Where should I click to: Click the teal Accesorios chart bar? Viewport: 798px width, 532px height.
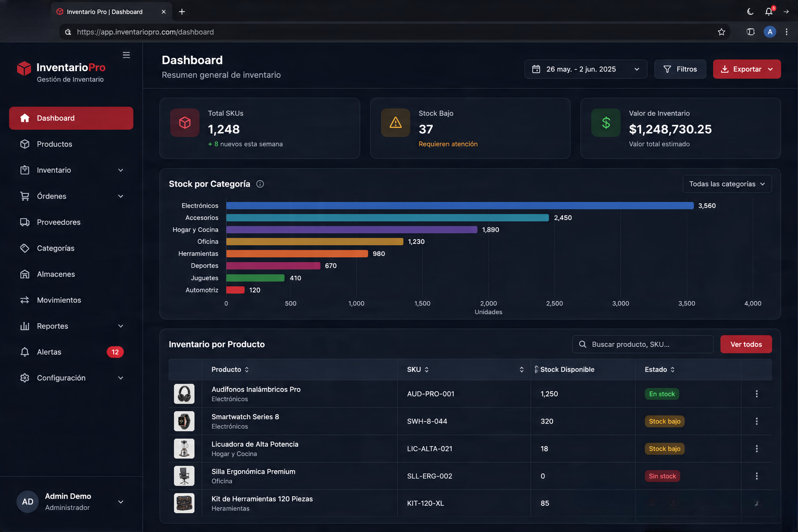[x=388, y=218]
